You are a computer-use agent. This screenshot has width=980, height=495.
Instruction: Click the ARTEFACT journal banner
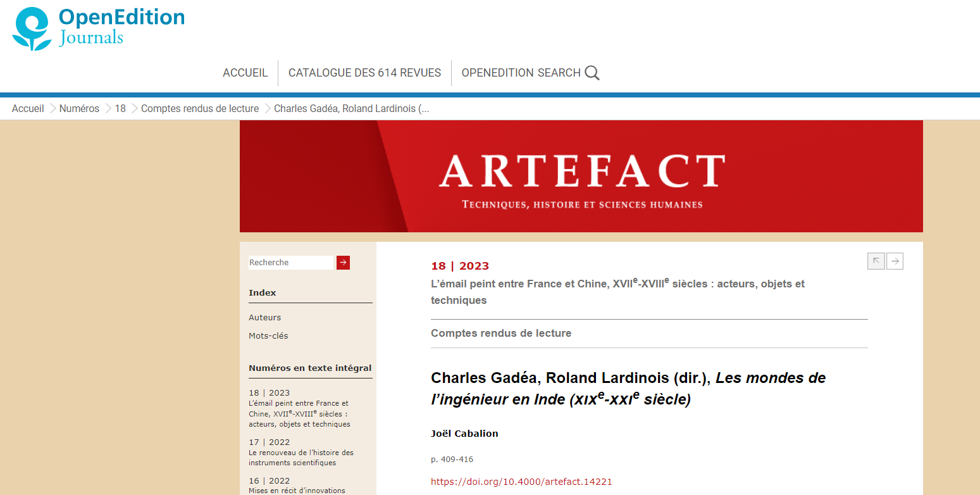coord(581,176)
